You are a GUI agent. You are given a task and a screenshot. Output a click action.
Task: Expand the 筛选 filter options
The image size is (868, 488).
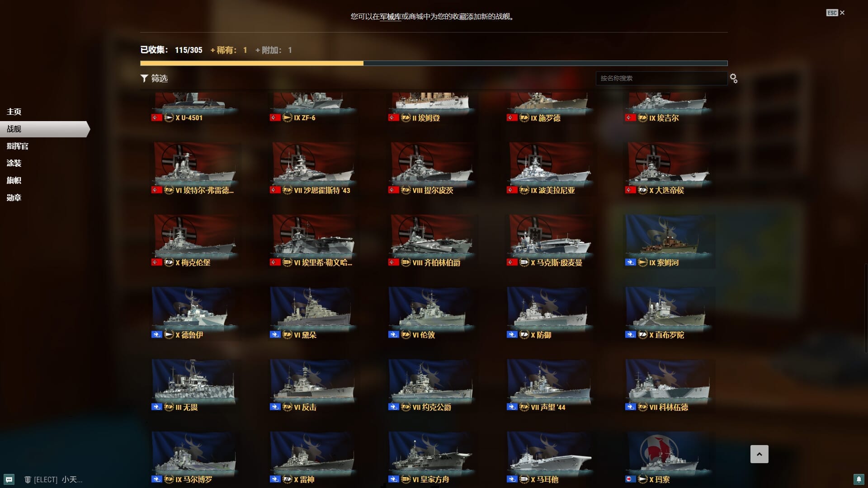pyautogui.click(x=154, y=79)
